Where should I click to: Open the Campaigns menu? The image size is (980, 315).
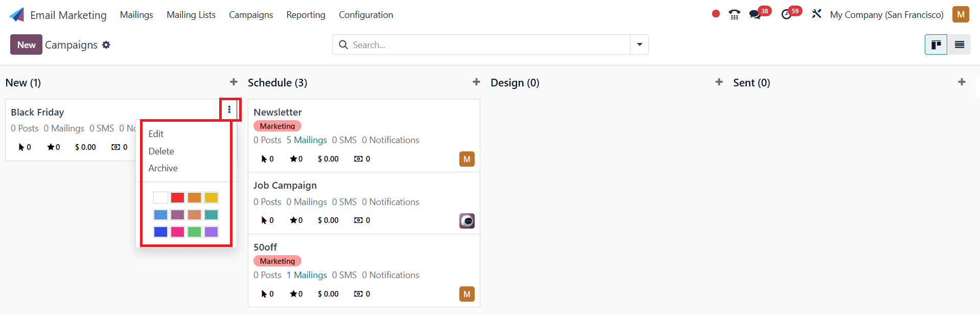pos(251,15)
